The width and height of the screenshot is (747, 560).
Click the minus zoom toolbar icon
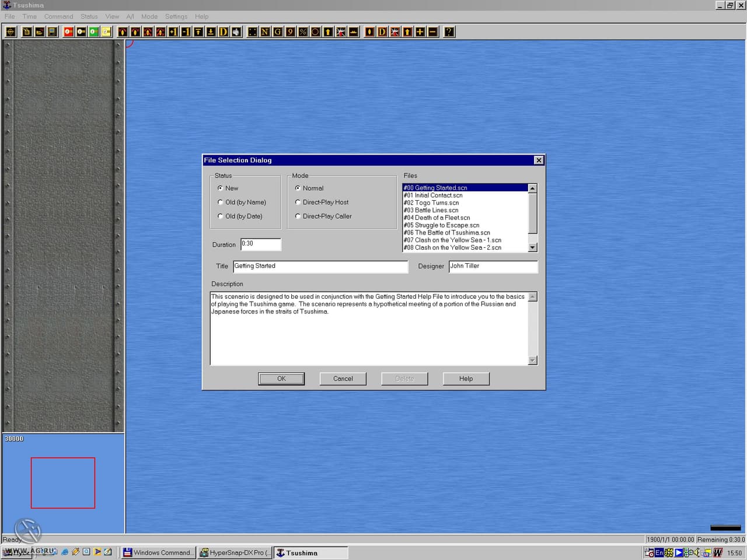(432, 32)
